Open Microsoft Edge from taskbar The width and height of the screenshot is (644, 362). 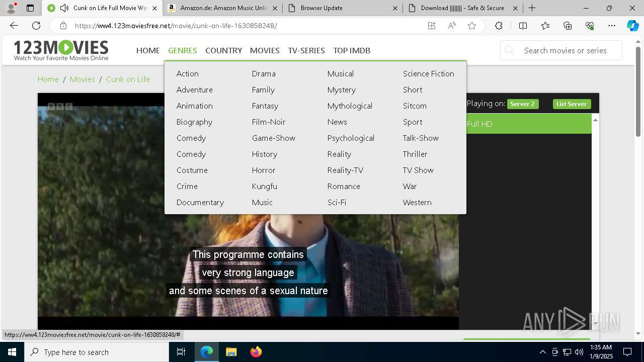(x=207, y=352)
